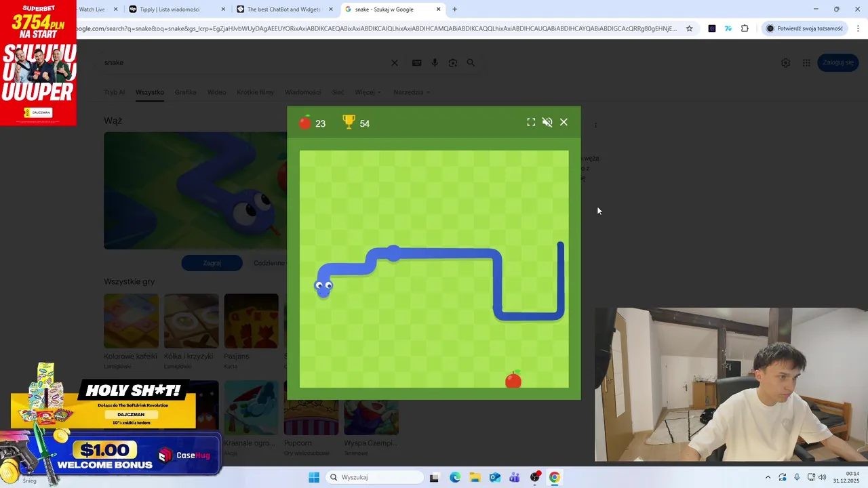Launch Microsoft Edge from the taskbar
This screenshot has width=868, height=488.
pyautogui.click(x=455, y=477)
